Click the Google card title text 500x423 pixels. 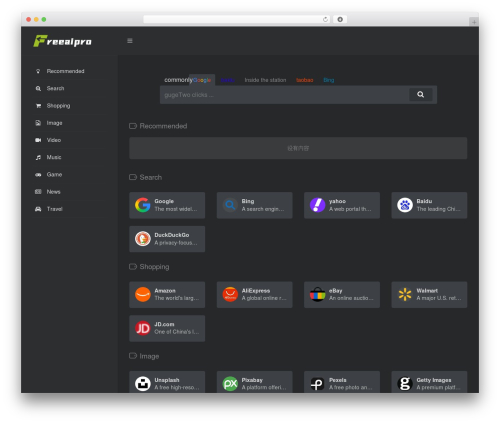(x=164, y=201)
